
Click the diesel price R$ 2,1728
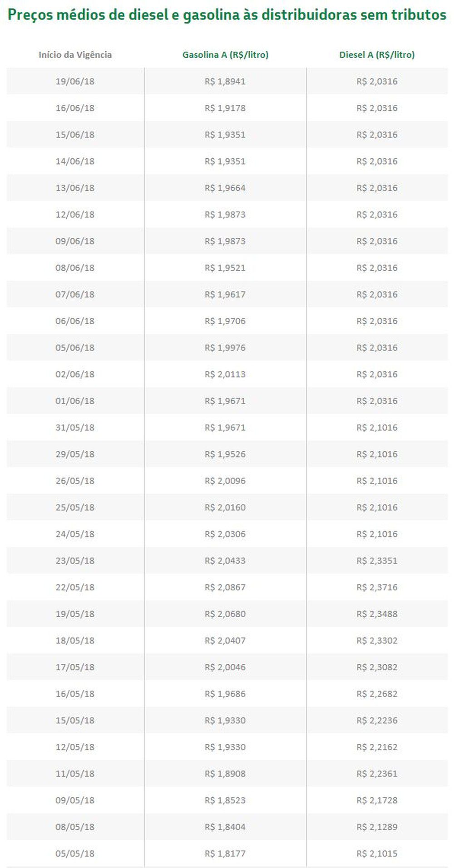tap(377, 800)
